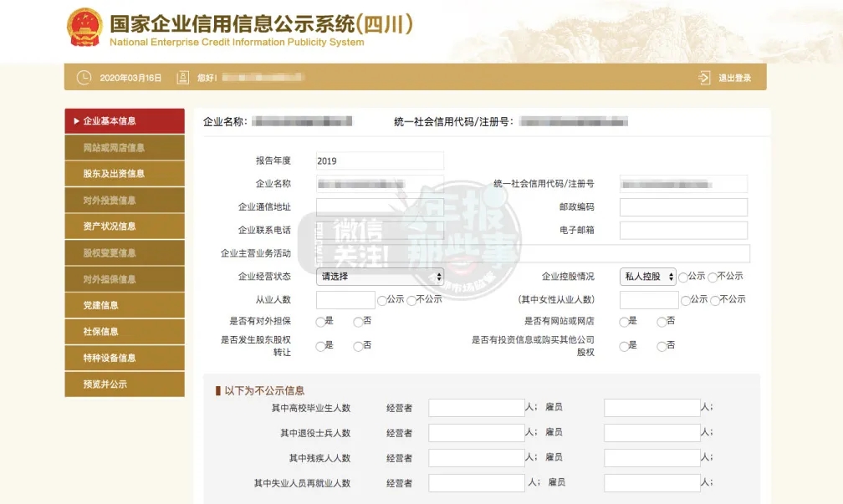Click the national emblem logo icon

coord(84,28)
